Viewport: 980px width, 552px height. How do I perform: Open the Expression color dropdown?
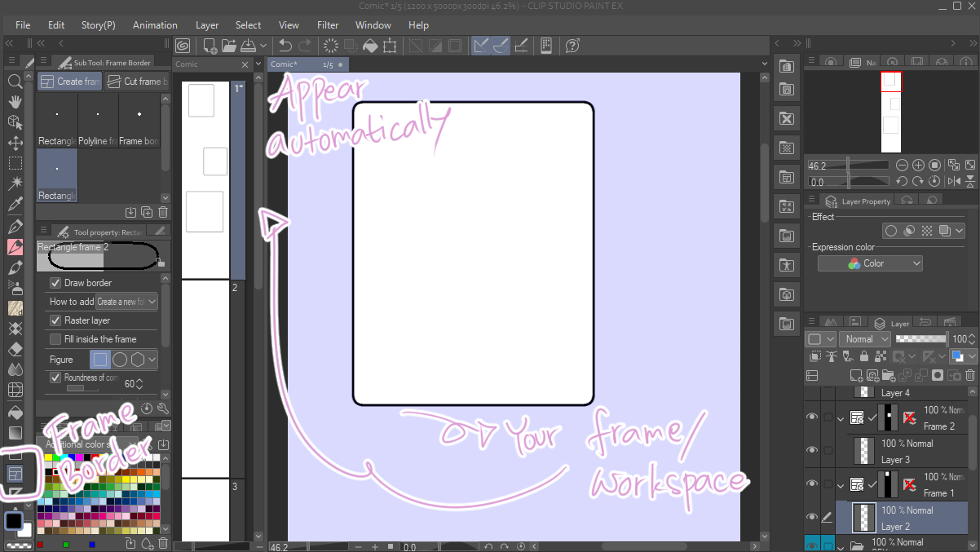pos(871,263)
